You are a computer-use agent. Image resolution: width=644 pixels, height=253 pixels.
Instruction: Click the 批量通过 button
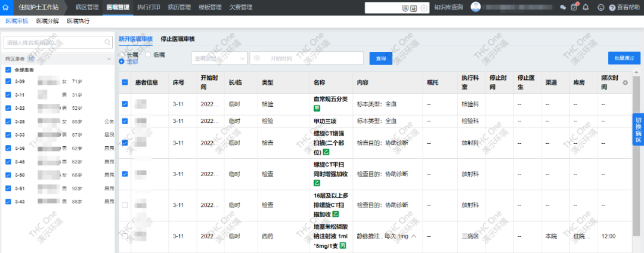click(x=624, y=58)
